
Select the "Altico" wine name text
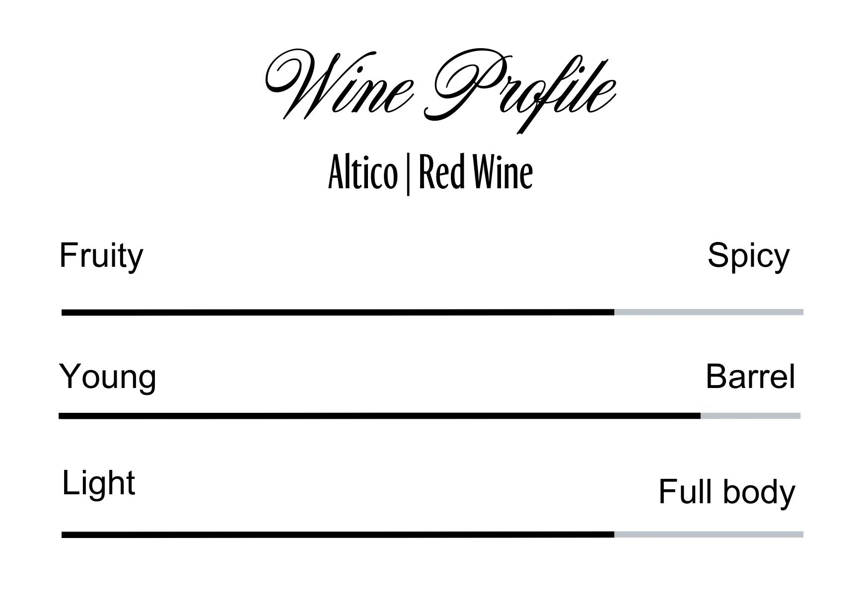tap(363, 173)
